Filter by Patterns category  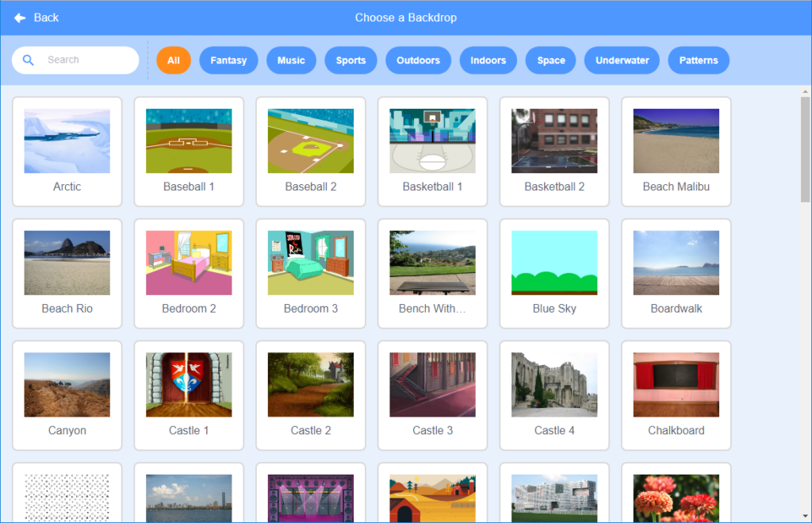[x=699, y=60]
